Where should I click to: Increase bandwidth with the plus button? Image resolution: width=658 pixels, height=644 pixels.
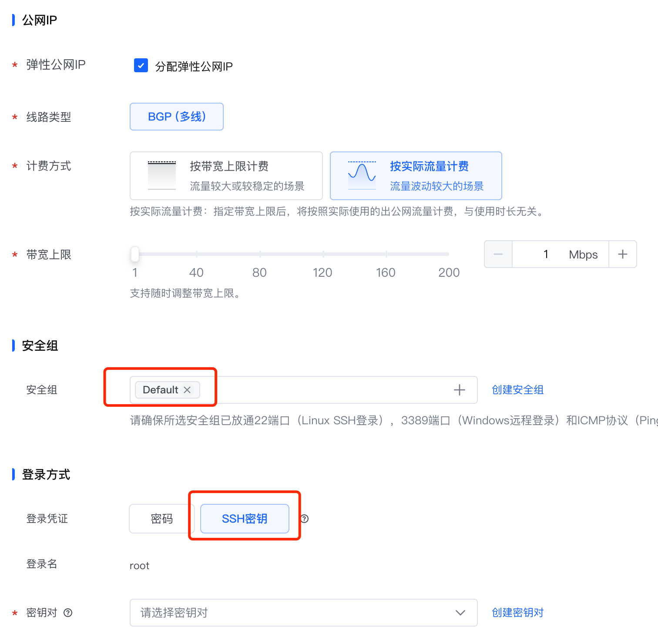623,254
